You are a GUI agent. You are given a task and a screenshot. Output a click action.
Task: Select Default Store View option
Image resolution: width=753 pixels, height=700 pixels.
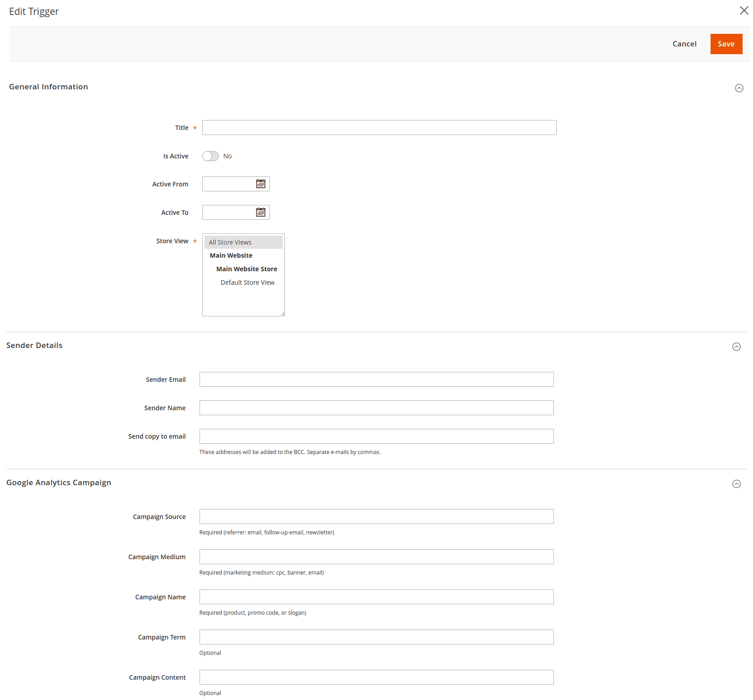click(247, 283)
